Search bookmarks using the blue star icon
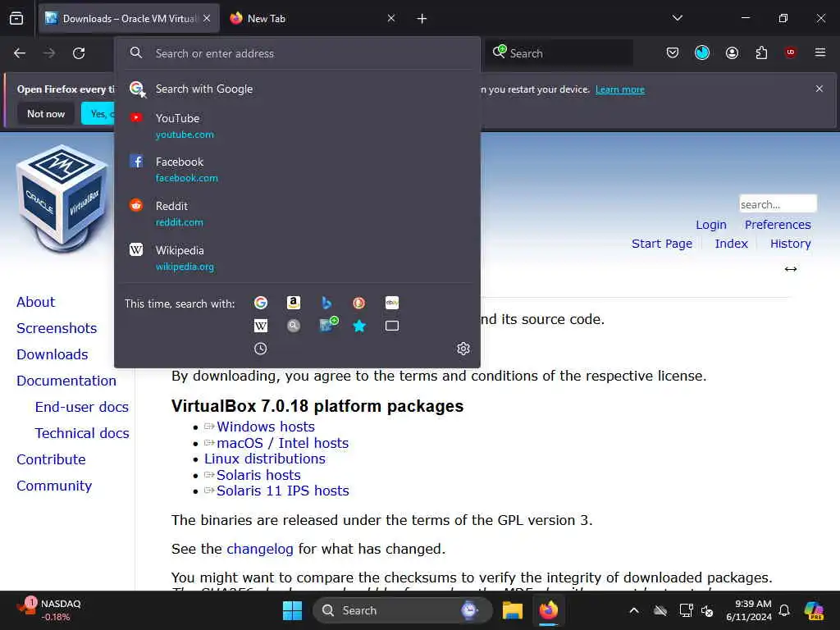Image resolution: width=840 pixels, height=630 pixels. (x=359, y=326)
